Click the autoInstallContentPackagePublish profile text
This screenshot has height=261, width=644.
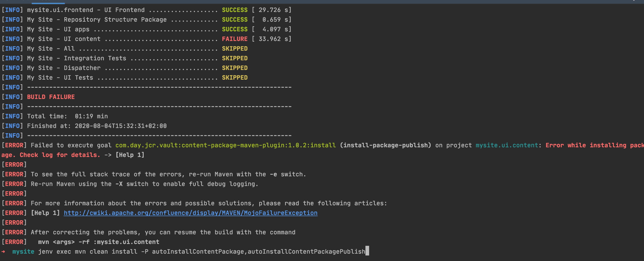click(x=305, y=252)
